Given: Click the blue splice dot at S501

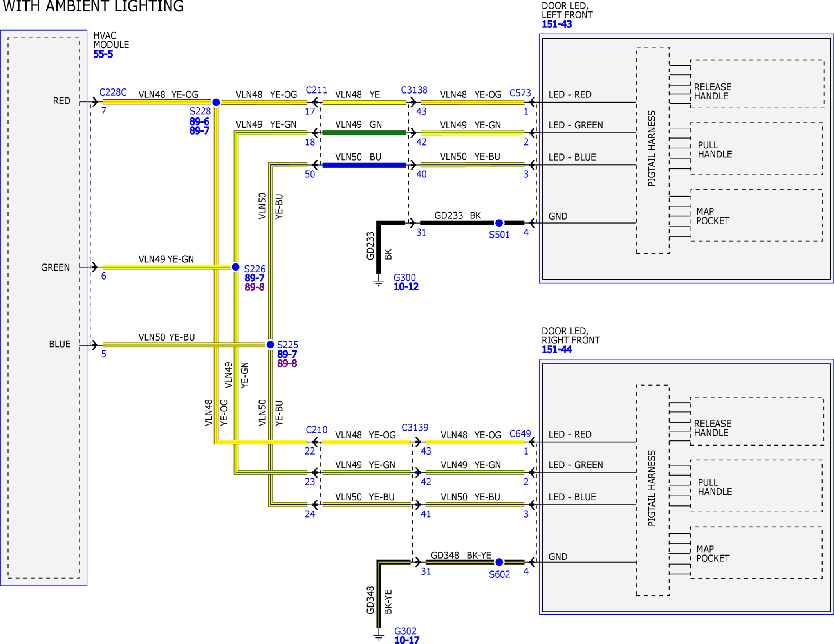Looking at the screenshot, I should coord(499,223).
